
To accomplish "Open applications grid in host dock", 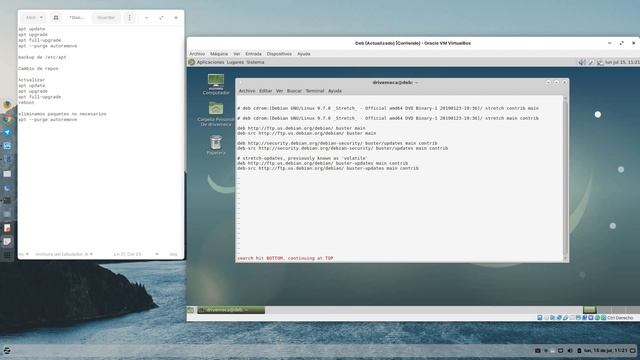I will click(7, 255).
